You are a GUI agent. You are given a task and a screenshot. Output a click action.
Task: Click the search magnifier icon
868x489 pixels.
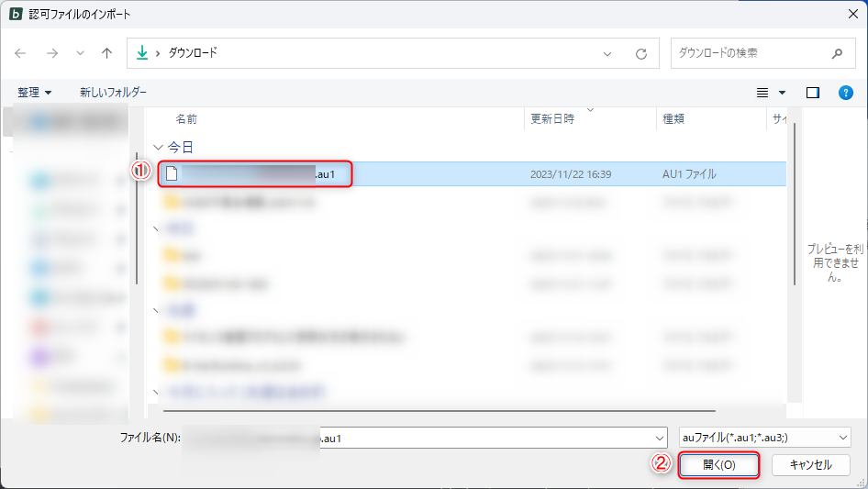[x=837, y=53]
